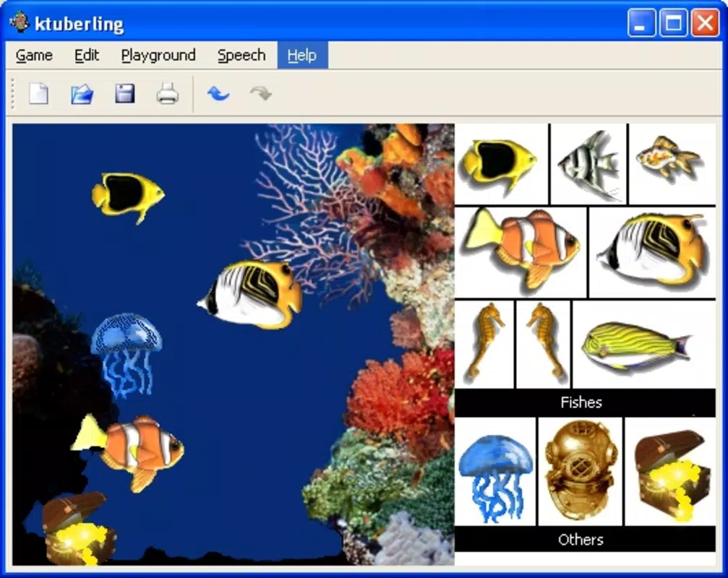Open the Playground menu
Viewport: 728px width, 578px height.
click(x=158, y=55)
